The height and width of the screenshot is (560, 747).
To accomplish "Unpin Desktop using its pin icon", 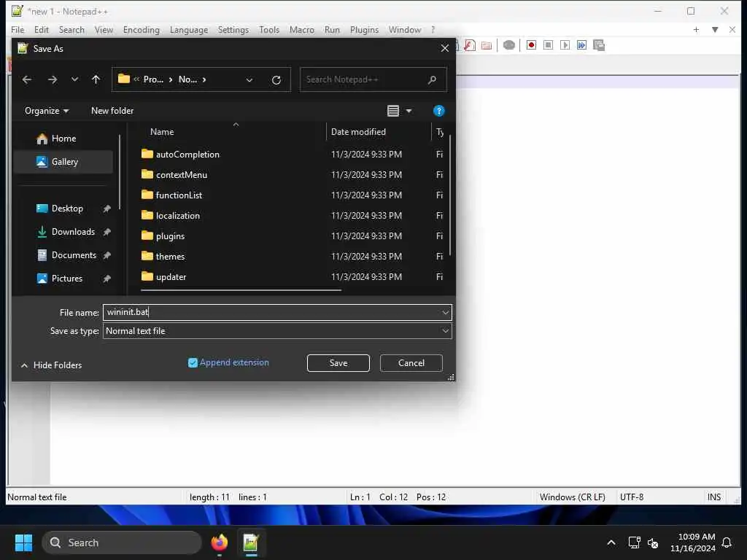I will click(107, 209).
